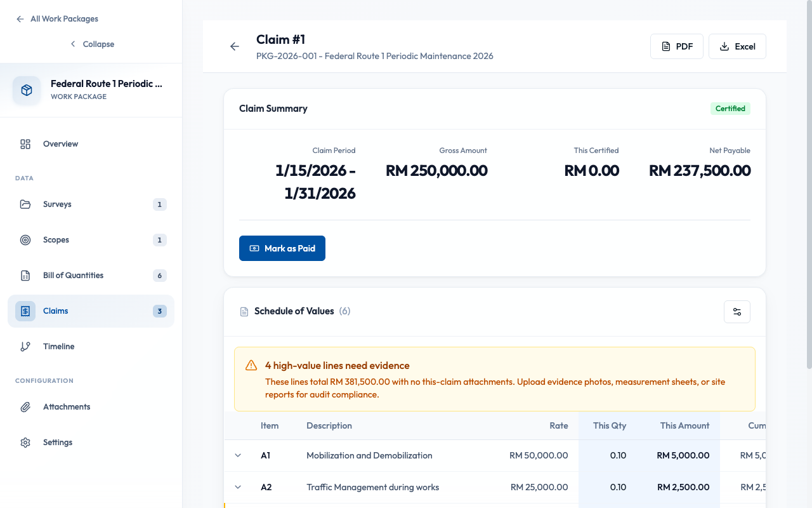Select the Claims receipt icon in sidebar
The width and height of the screenshot is (812, 508).
point(25,311)
